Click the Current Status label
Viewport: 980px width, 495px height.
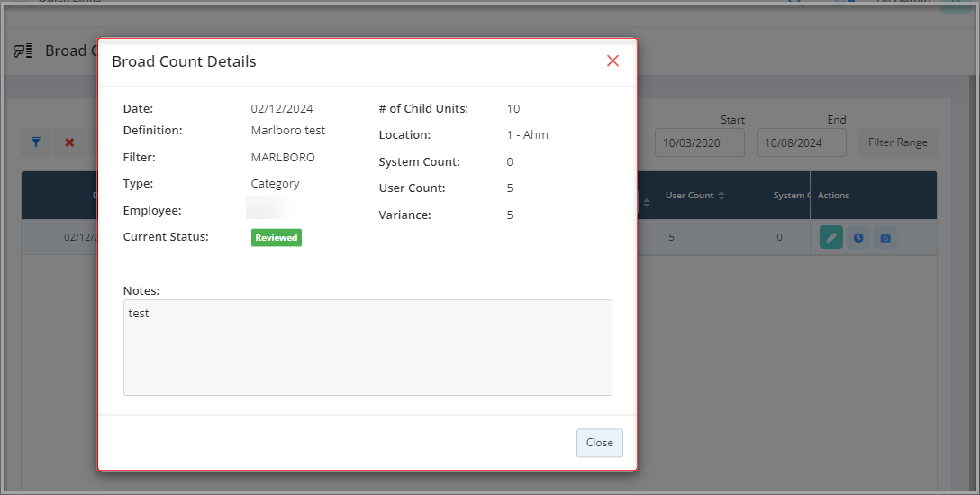pyautogui.click(x=166, y=236)
